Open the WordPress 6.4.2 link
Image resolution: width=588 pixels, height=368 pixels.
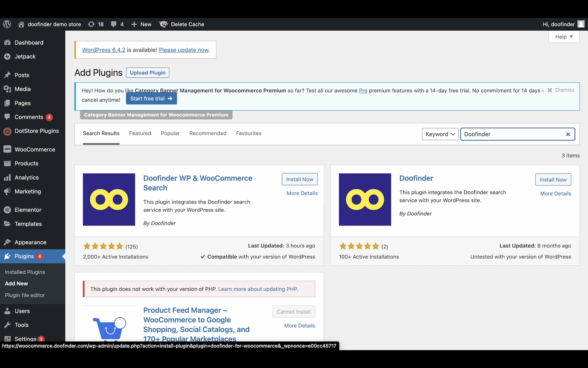pyautogui.click(x=104, y=50)
